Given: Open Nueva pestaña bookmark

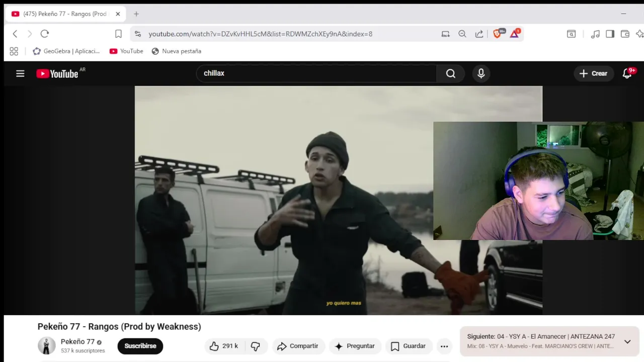Looking at the screenshot, I should (x=176, y=51).
